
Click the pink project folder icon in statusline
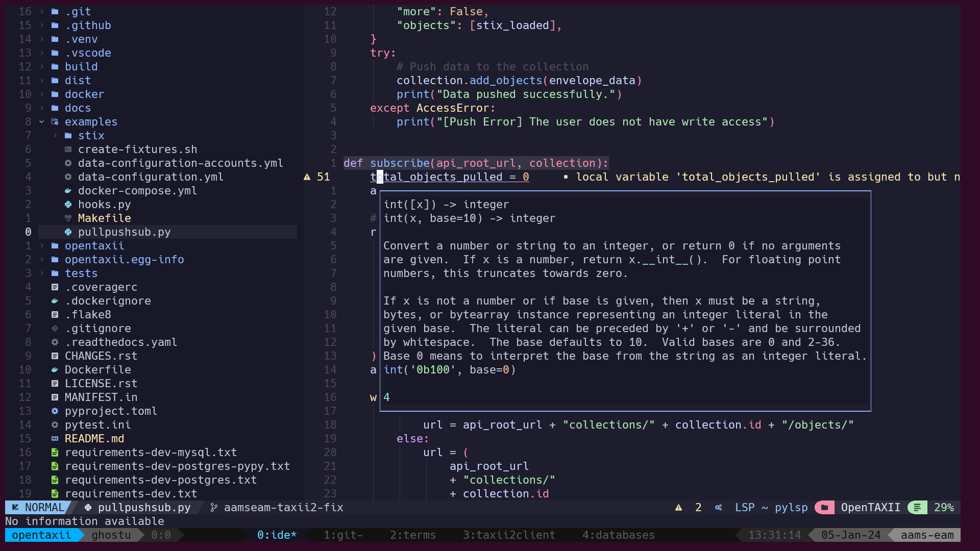[824, 508]
